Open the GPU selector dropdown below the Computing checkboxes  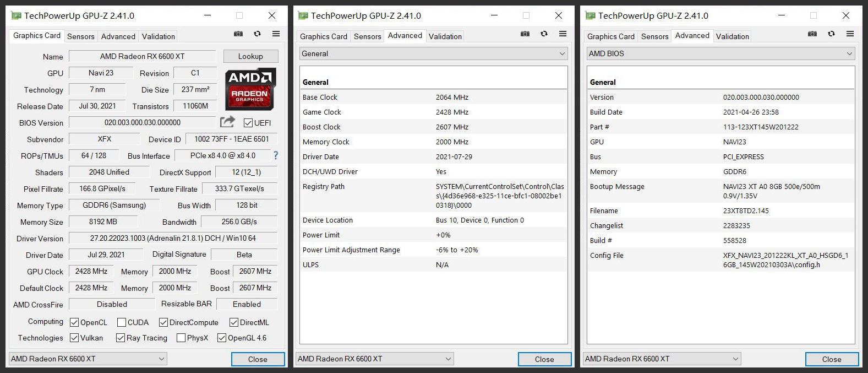88,359
